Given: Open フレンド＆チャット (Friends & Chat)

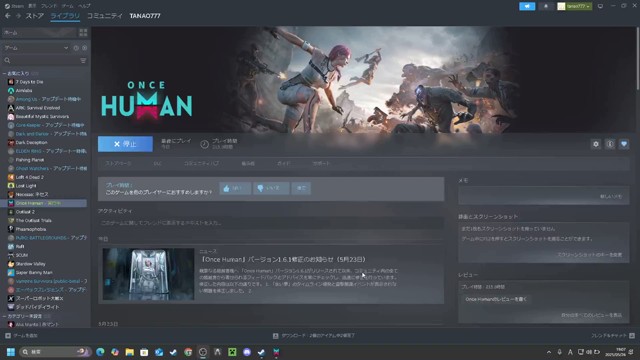Looking at the screenshot, I should [612, 336].
